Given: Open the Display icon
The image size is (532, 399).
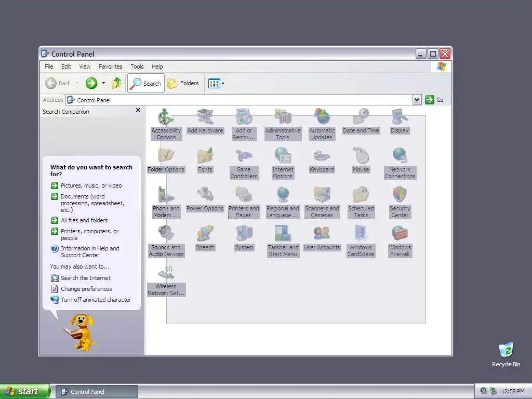Looking at the screenshot, I should click(x=400, y=121).
